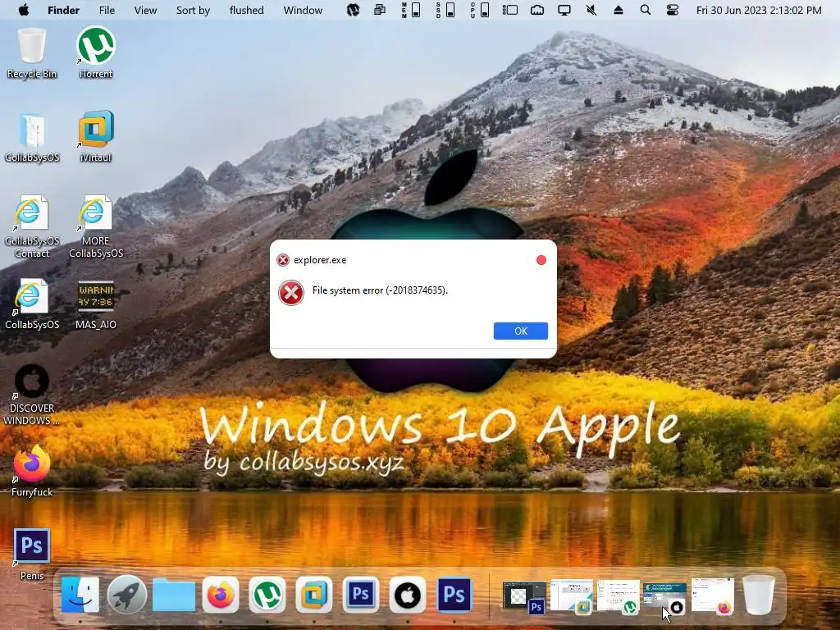Select the CollabSysOS folder desktop icon

click(32, 137)
